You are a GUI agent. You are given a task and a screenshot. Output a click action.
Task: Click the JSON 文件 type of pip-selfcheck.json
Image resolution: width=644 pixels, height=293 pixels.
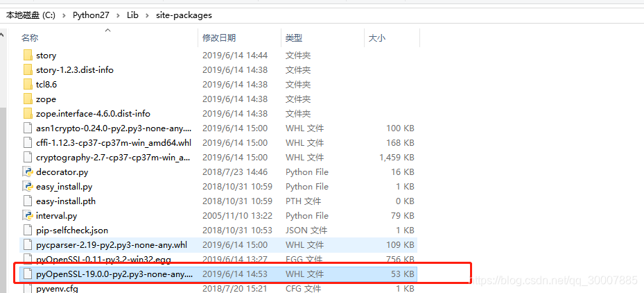tap(306, 231)
